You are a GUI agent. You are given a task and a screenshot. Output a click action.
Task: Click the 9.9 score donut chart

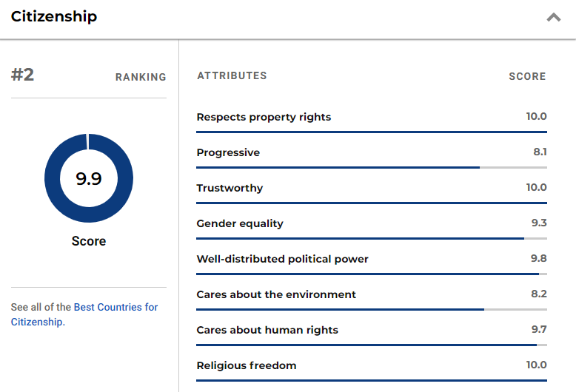coord(89,178)
